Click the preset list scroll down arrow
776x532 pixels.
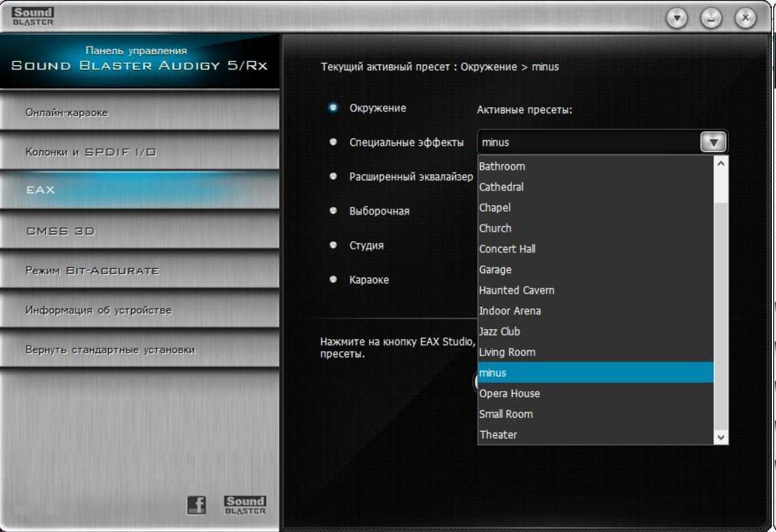point(721,436)
